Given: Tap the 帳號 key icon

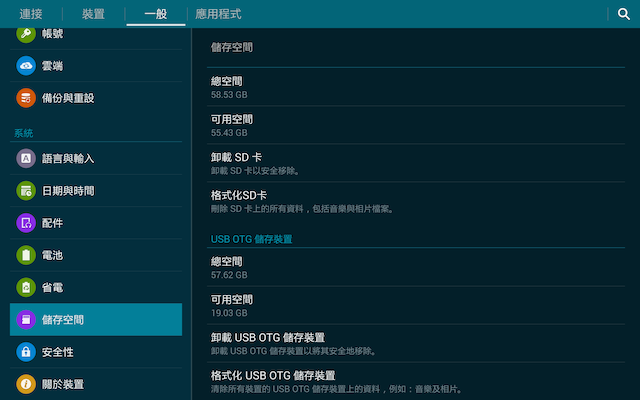Looking at the screenshot, I should 26,33.
